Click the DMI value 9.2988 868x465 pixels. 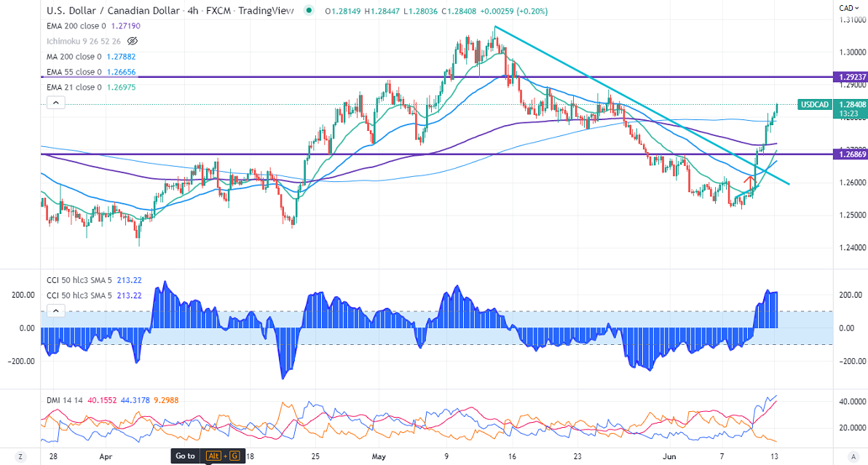tap(166, 400)
